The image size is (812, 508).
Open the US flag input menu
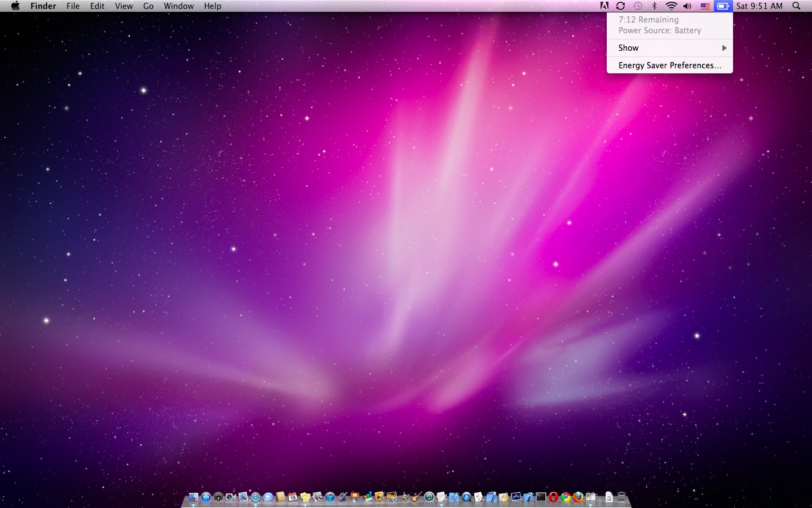(x=705, y=6)
